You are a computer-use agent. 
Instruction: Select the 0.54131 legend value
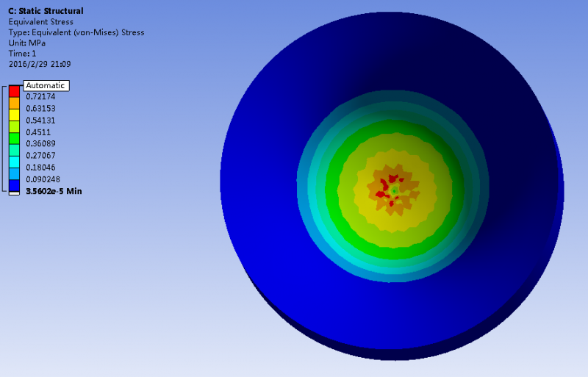pos(40,121)
